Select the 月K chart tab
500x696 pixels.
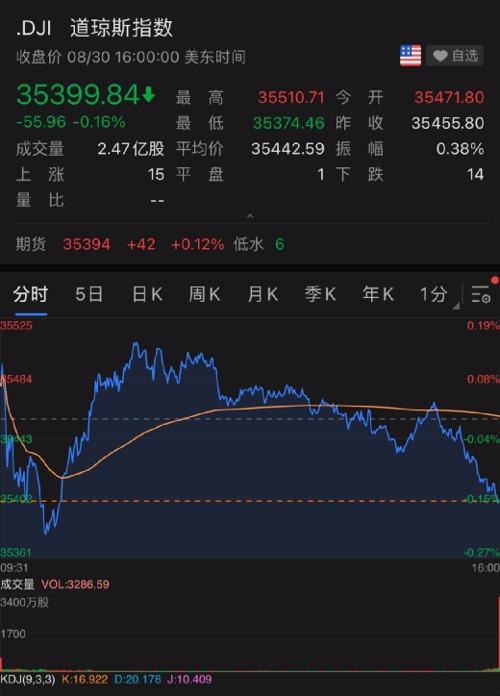tap(262, 294)
